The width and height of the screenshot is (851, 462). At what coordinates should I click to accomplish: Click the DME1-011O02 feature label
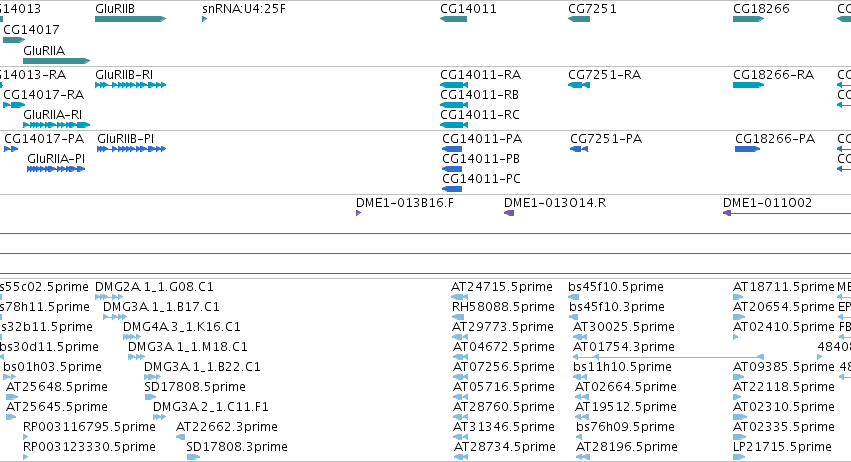coord(767,202)
